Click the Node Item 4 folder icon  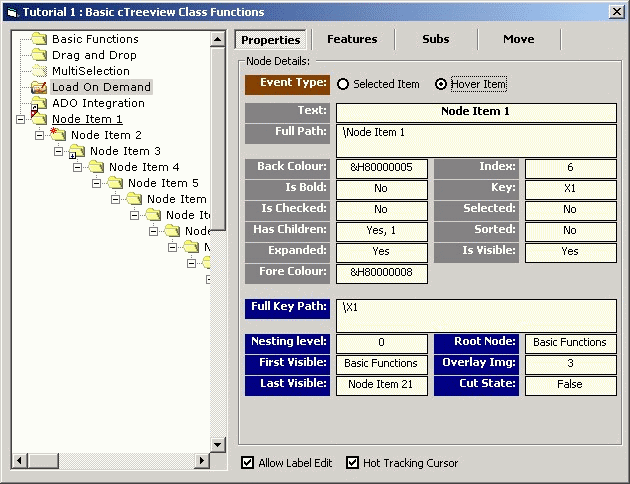pos(96,167)
